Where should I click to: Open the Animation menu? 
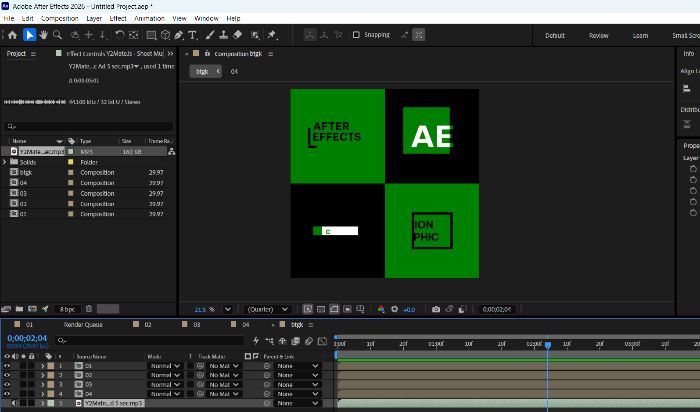[x=149, y=18]
